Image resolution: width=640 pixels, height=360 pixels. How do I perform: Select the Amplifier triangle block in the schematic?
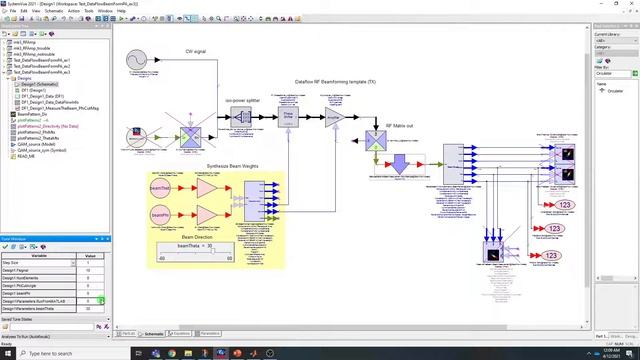click(335, 118)
